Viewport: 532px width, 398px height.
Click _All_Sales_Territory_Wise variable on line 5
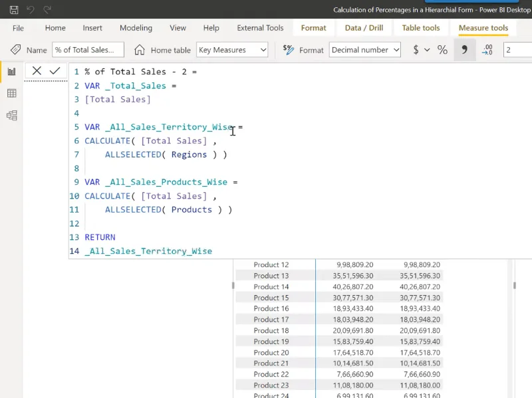[x=169, y=127]
